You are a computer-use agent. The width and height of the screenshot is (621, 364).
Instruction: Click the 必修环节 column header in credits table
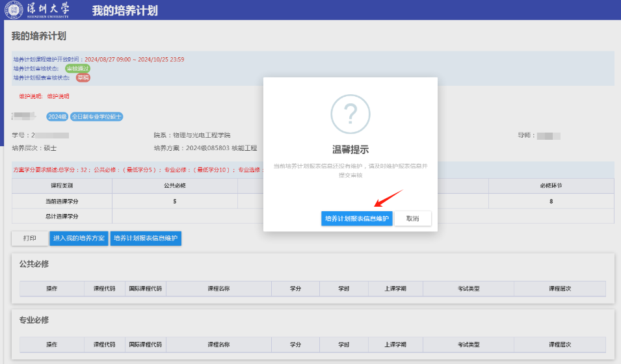coord(551,185)
